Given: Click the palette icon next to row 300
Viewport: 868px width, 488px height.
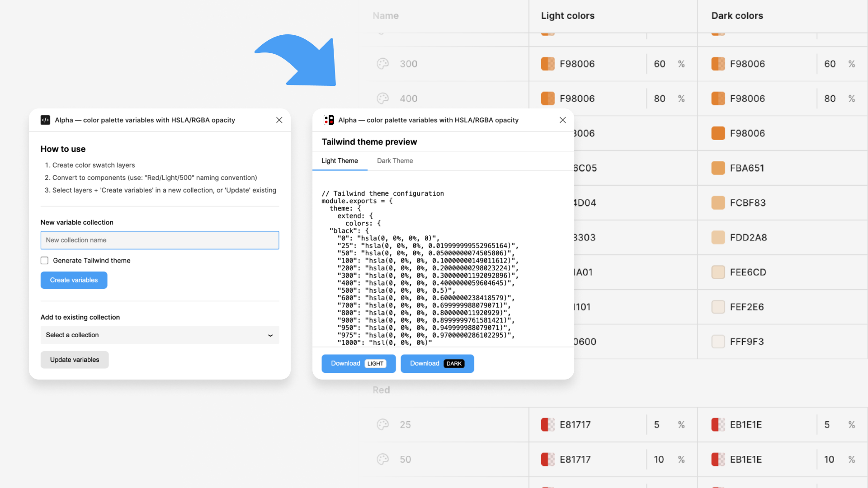Looking at the screenshot, I should pyautogui.click(x=382, y=64).
